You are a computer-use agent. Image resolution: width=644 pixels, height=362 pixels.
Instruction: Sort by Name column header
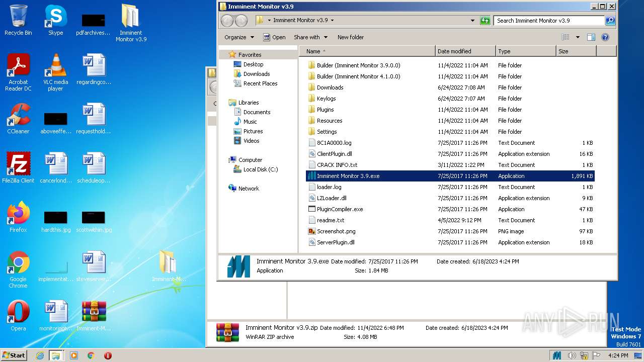tap(367, 51)
